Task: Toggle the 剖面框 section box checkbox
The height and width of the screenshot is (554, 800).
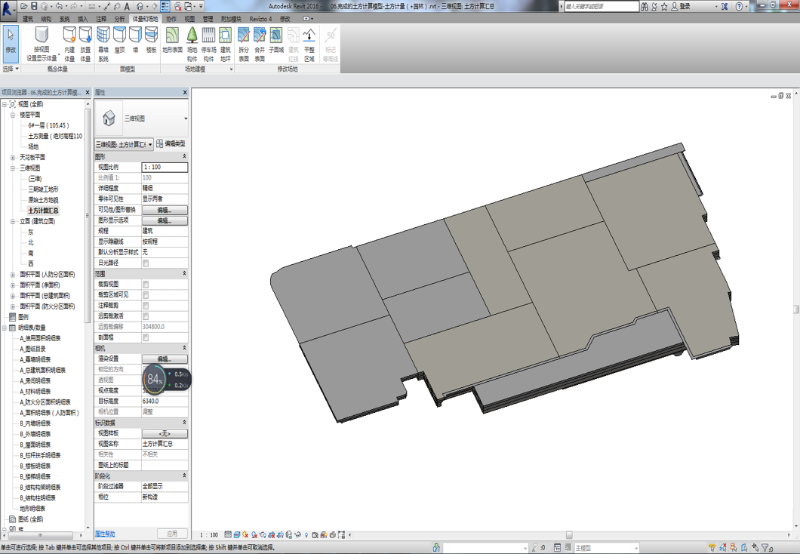Action: (146, 337)
